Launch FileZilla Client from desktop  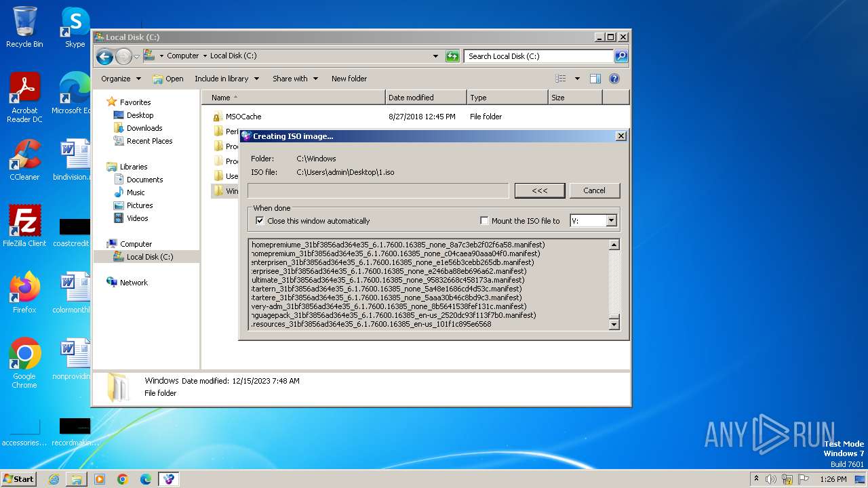[24, 226]
